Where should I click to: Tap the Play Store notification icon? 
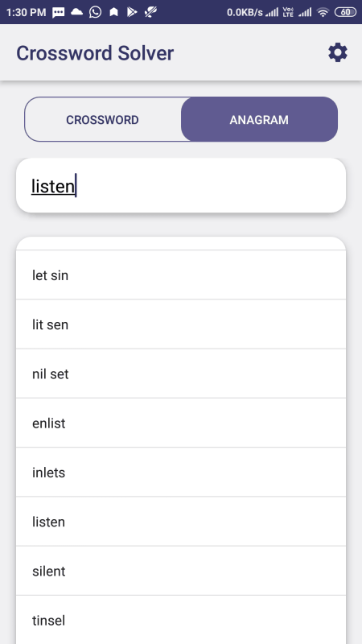point(132,12)
